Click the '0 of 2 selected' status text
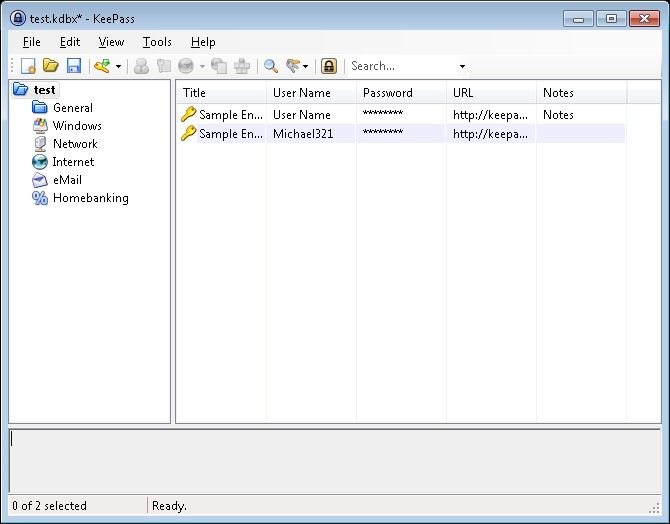 coord(49,506)
